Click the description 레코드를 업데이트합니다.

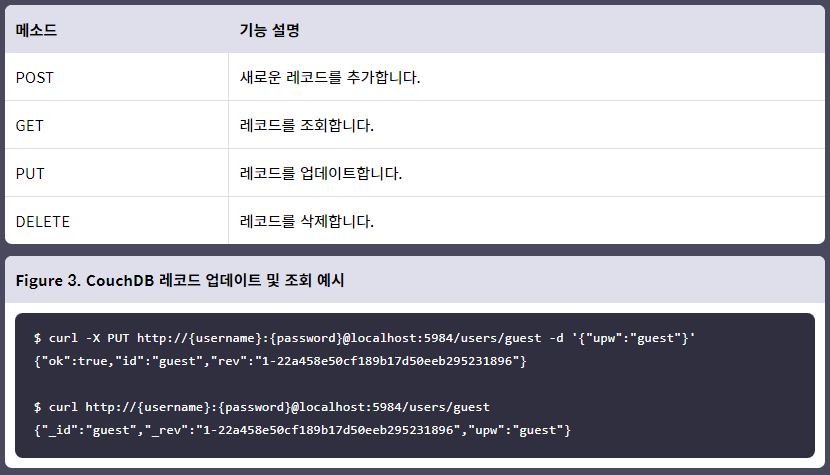click(321, 173)
